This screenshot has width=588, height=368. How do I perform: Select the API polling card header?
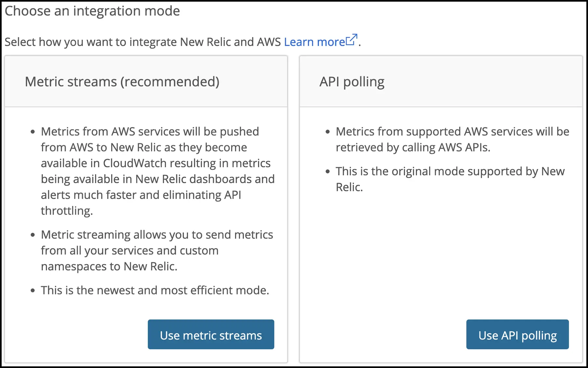(x=352, y=82)
